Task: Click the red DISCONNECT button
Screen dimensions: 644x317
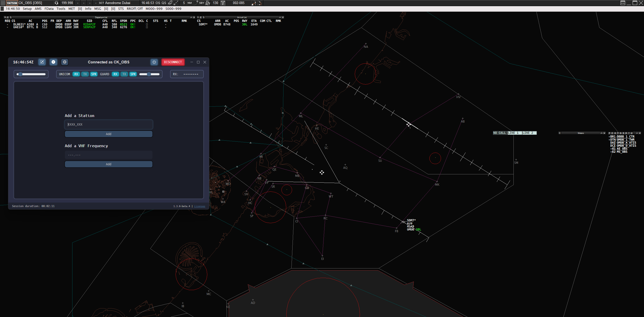Action: [173, 62]
